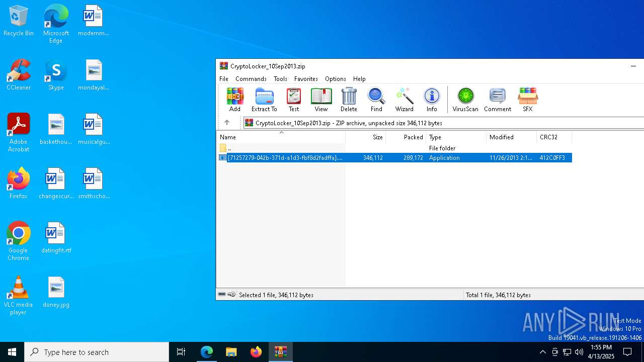Open the notification center icon
Viewport: 644px width, 362px height.
click(627, 352)
